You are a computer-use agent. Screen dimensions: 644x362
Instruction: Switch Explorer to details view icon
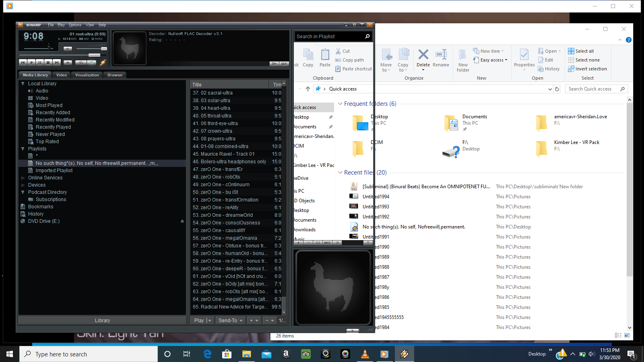618,335
